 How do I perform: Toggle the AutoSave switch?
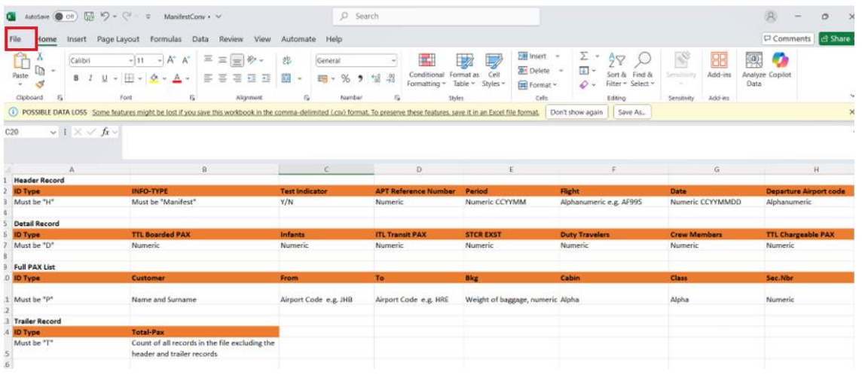tap(66, 16)
